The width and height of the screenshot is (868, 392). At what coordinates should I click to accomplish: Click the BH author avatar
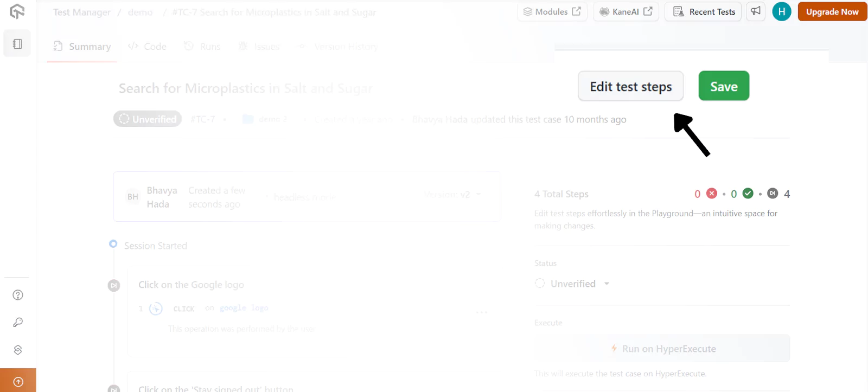point(133,197)
